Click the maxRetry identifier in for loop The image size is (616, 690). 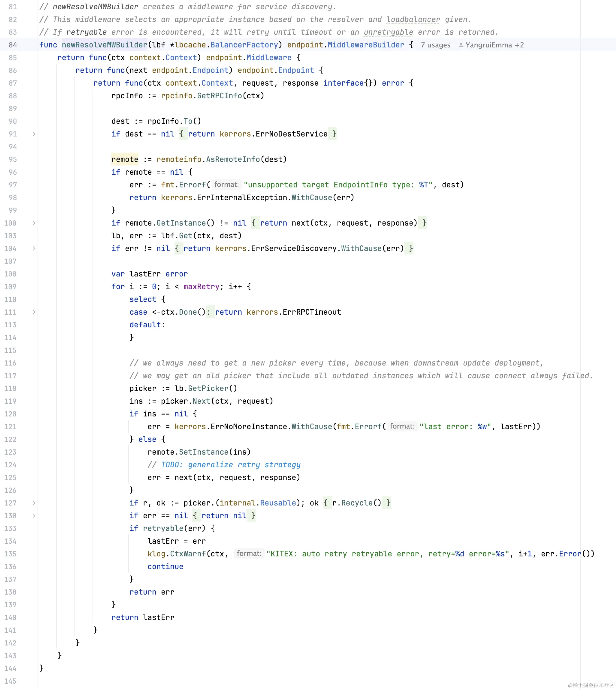(201, 287)
